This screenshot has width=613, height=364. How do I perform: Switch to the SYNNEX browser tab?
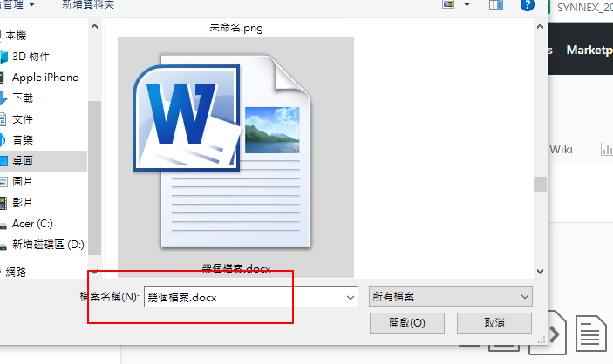pos(585,8)
